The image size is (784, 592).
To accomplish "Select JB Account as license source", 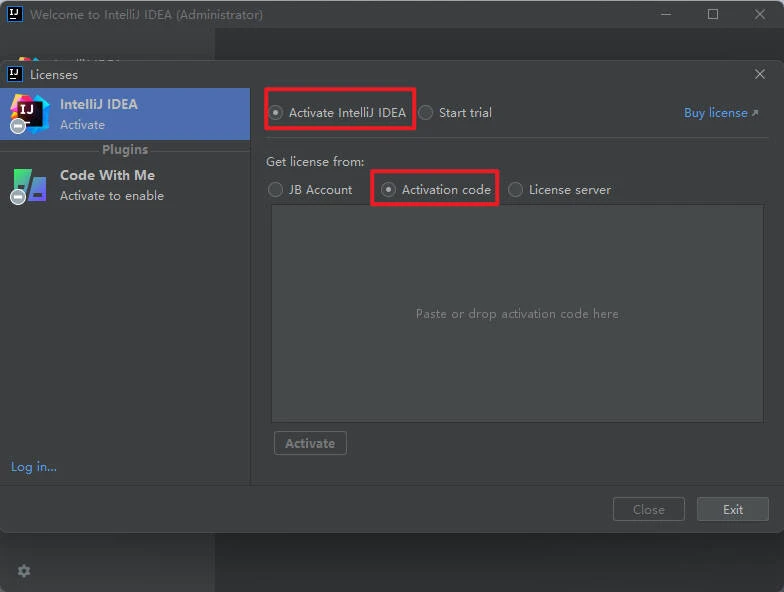I will point(276,190).
